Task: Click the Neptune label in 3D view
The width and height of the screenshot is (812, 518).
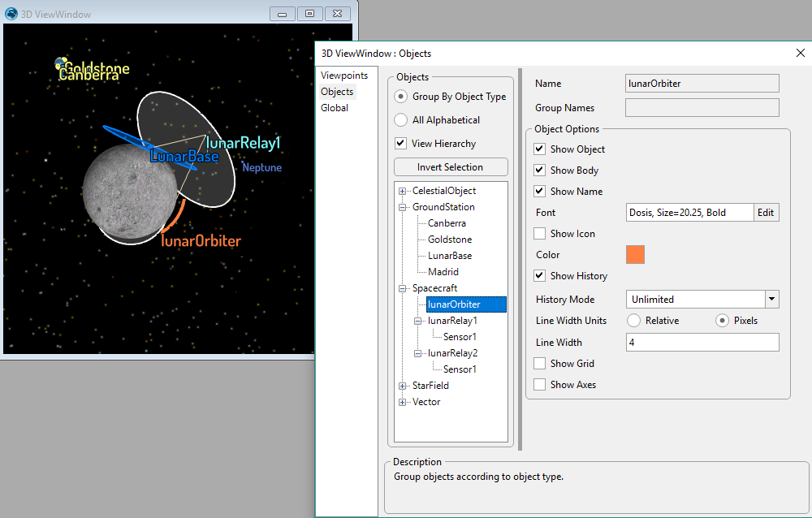Action: tap(262, 167)
